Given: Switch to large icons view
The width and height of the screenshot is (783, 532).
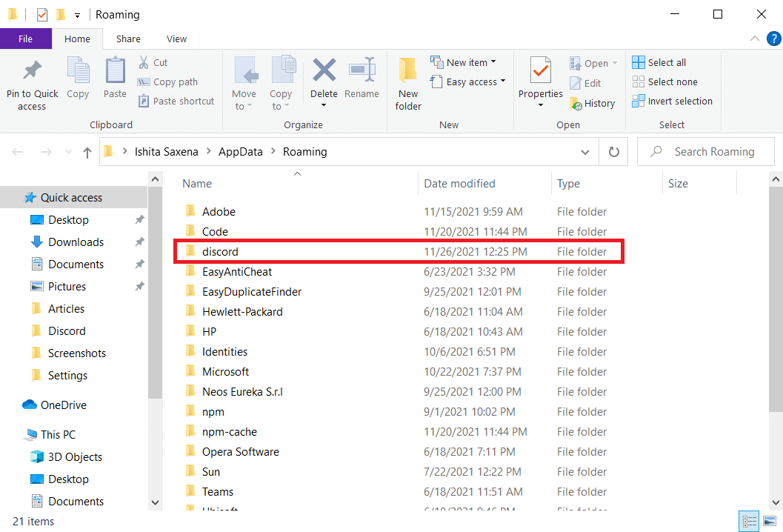Looking at the screenshot, I should click(770, 520).
